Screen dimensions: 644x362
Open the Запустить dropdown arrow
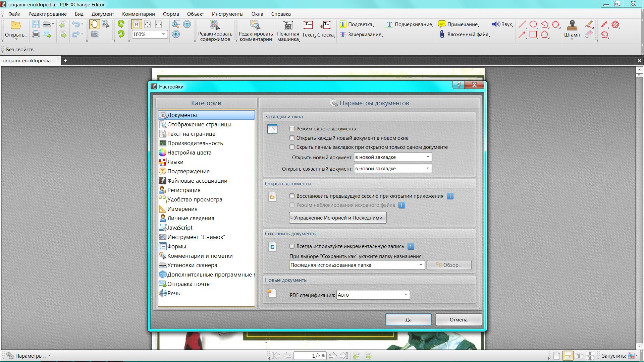(637, 356)
